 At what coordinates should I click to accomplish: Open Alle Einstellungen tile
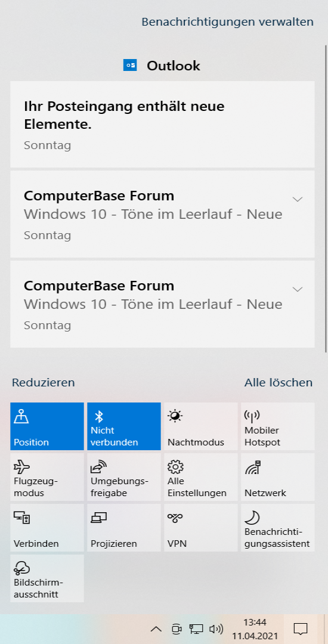point(201,477)
